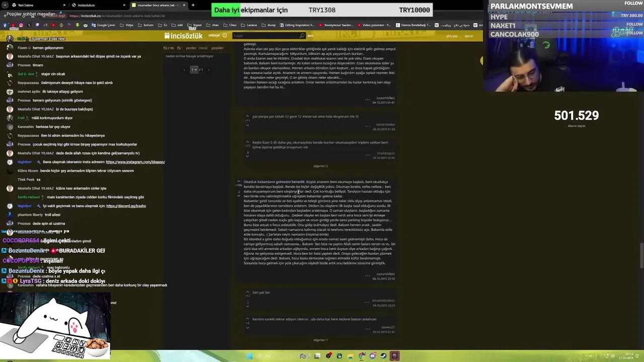Select the 'yeniler' filter tab
Image resolution: width=644 pixels, height=362 pixels.
pyautogui.click(x=191, y=48)
